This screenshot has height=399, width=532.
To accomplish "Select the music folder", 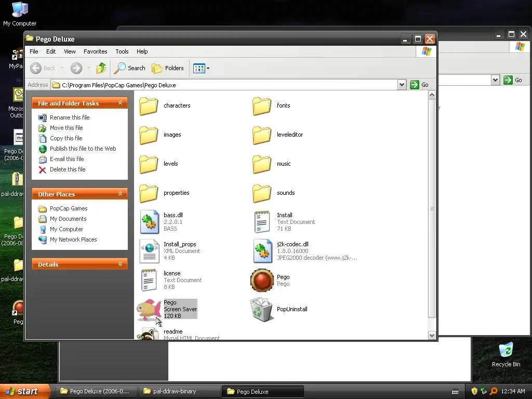I will pyautogui.click(x=271, y=164).
